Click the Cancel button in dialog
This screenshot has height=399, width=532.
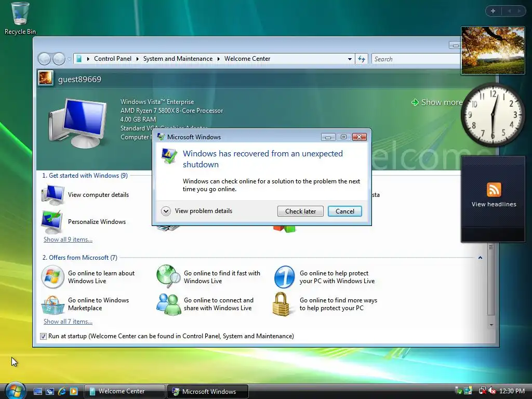345,211
